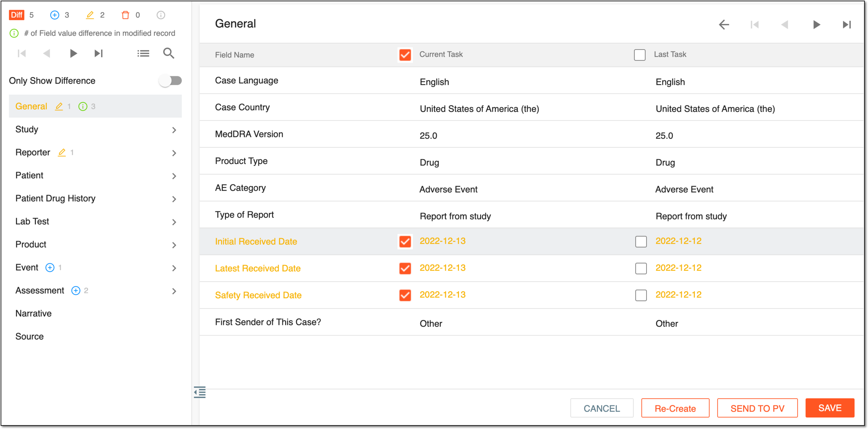Expand the Patient Drug History chevron
Viewport: 868px width, 429px height.
[174, 199]
